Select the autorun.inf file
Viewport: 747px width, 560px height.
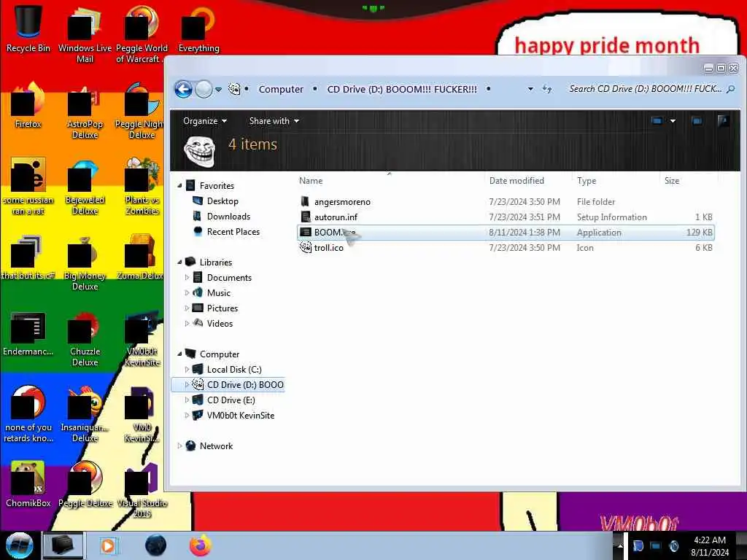[x=336, y=217]
